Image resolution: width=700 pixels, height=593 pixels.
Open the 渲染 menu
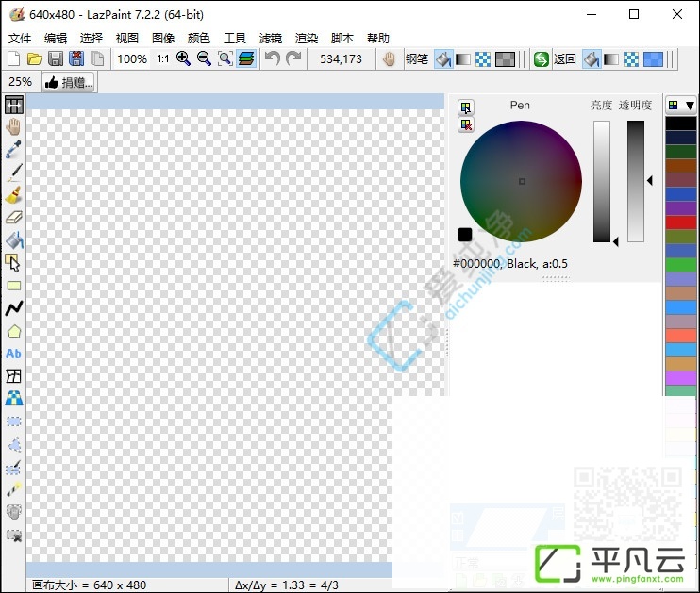(x=307, y=38)
